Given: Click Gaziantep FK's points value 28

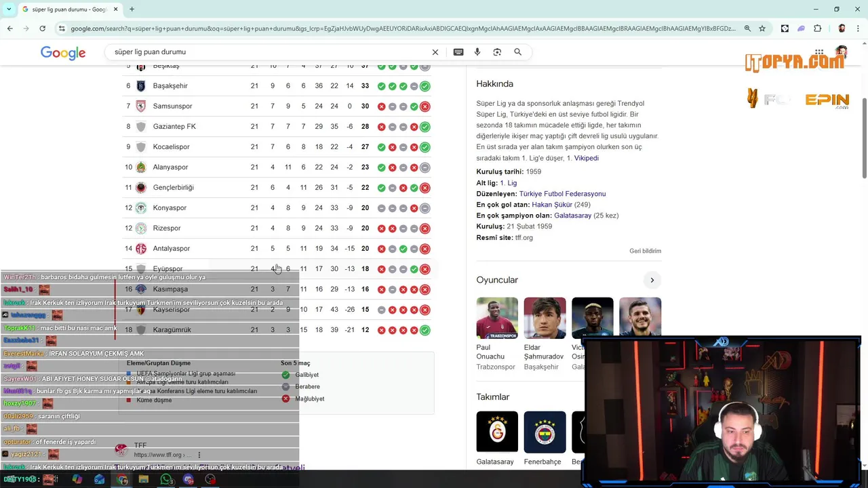Looking at the screenshot, I should click(x=365, y=127).
